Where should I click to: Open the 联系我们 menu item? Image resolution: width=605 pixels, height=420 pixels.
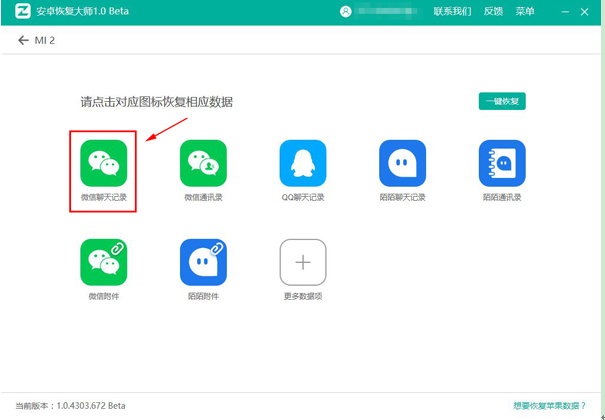(x=452, y=12)
